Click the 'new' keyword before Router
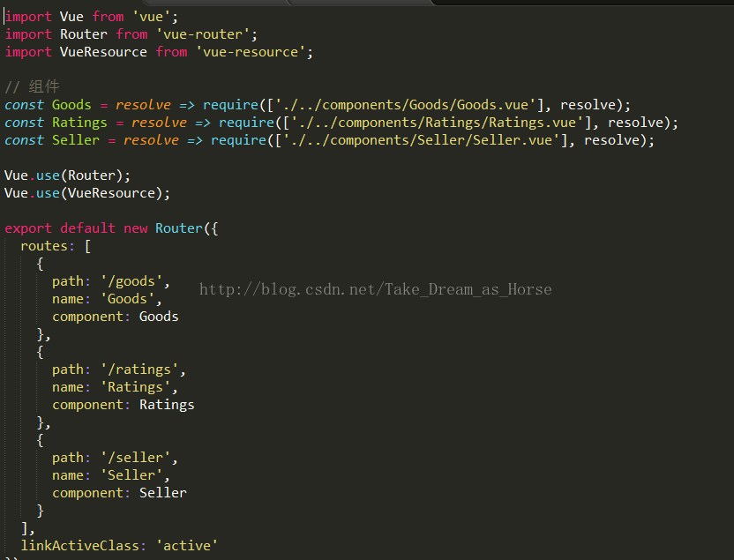Viewport: 734px width, 560px height. [x=135, y=228]
